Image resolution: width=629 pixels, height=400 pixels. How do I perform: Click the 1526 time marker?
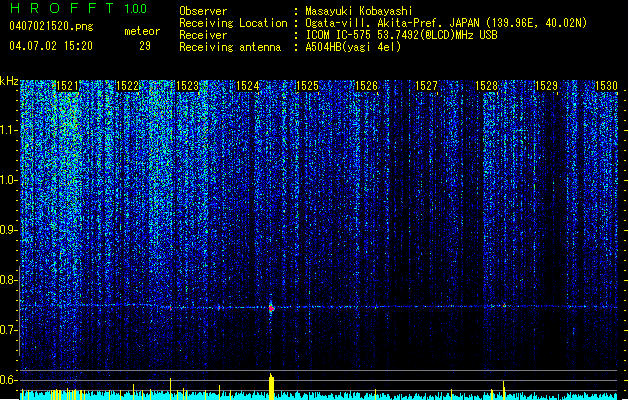[x=367, y=86]
